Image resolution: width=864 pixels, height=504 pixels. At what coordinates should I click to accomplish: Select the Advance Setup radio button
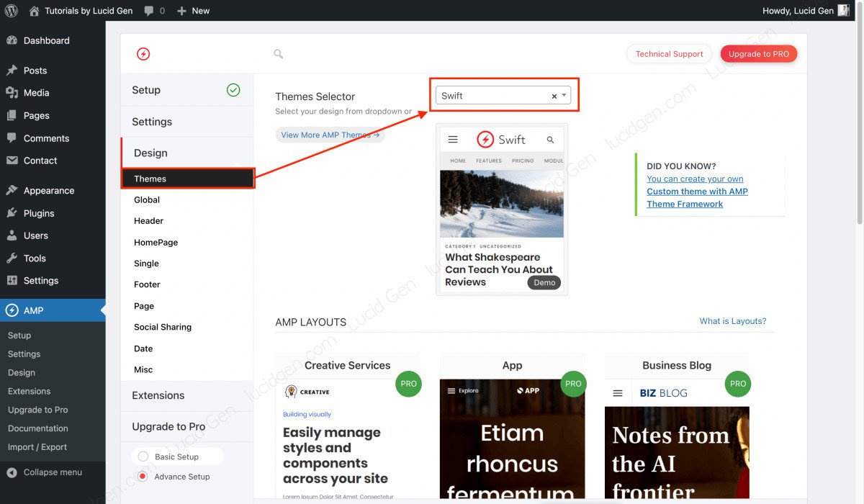[143, 477]
